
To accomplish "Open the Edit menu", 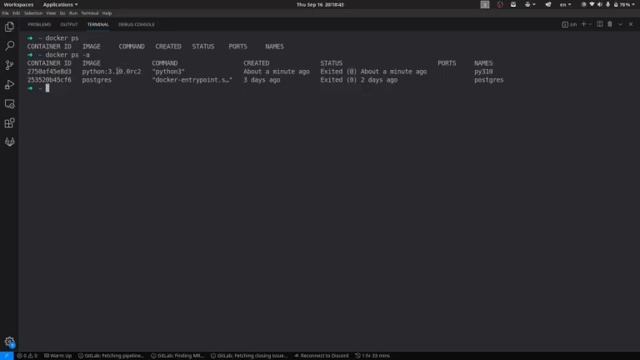I will tap(16, 13).
